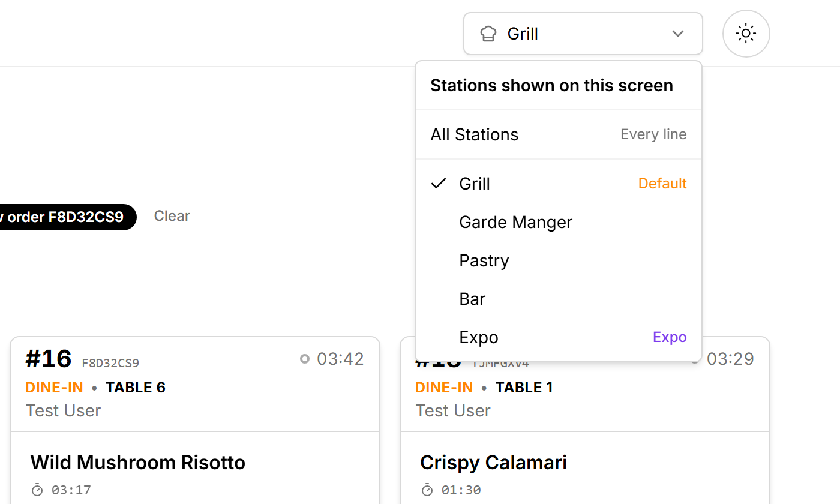The image size is (840, 504).
Task: Click the 03:17 item timer
Action: pyautogui.click(x=71, y=490)
